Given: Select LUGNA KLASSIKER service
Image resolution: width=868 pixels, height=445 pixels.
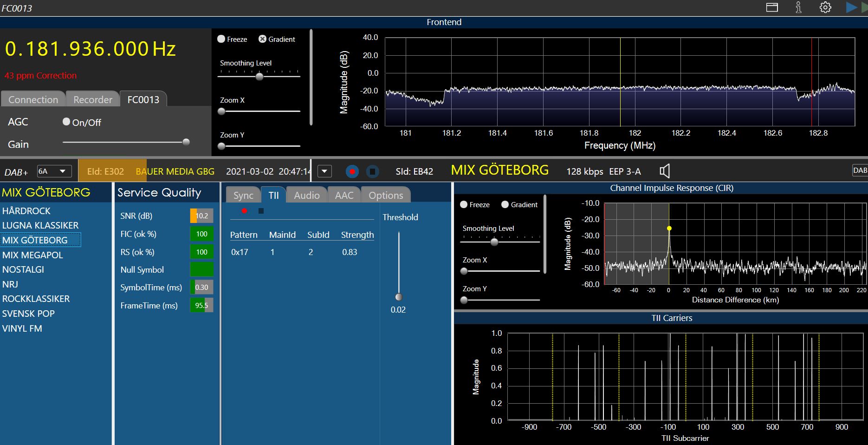Looking at the screenshot, I should point(40,225).
